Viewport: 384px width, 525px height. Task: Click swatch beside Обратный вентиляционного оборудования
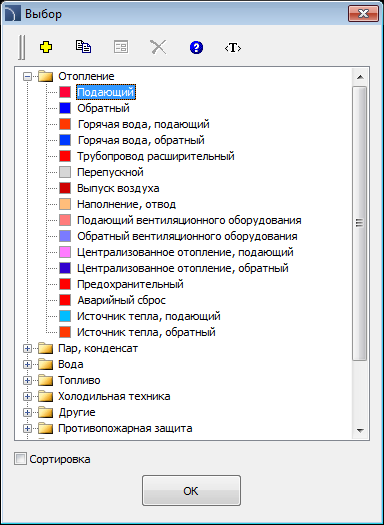(x=65, y=236)
